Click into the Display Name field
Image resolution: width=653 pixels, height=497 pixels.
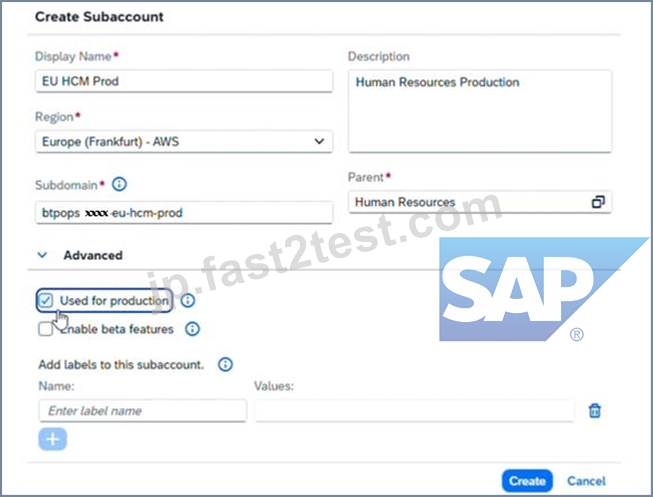point(184,81)
